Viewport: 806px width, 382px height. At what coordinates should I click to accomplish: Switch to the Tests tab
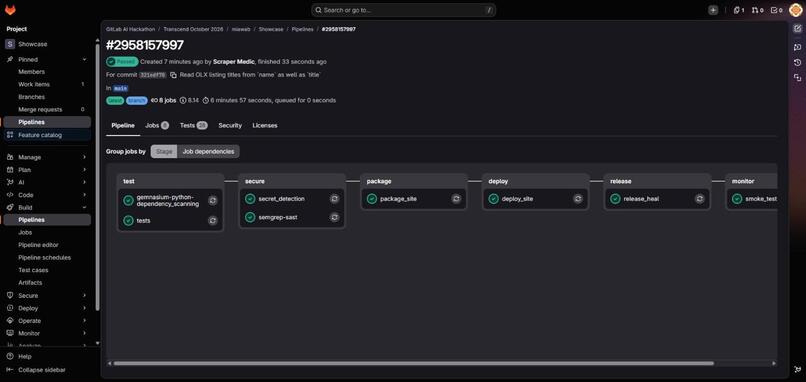click(x=193, y=125)
